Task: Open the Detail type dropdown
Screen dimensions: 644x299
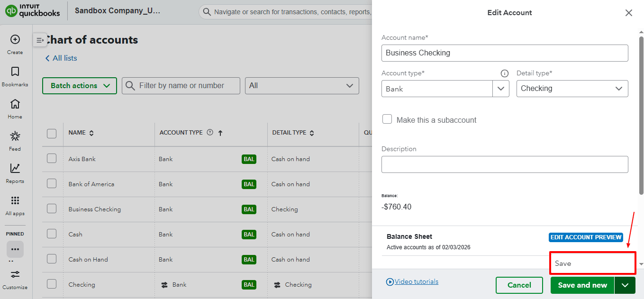Action: 572,89
